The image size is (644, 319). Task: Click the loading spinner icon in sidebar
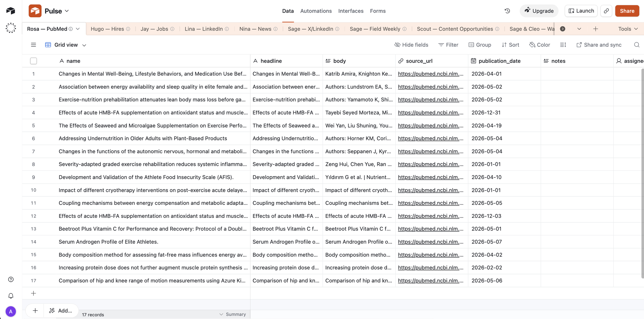[x=11, y=28]
